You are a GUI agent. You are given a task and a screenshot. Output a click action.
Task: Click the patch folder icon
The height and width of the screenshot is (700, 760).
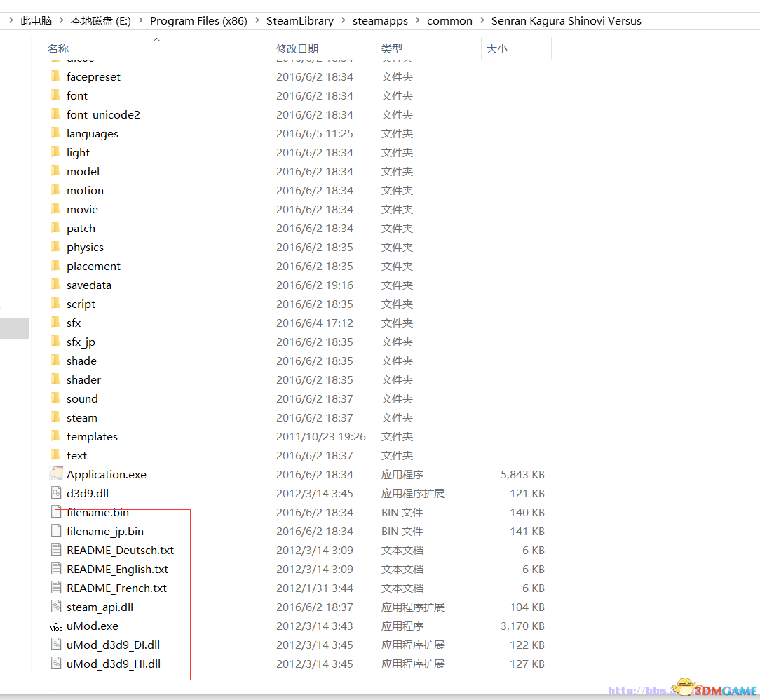click(x=56, y=227)
